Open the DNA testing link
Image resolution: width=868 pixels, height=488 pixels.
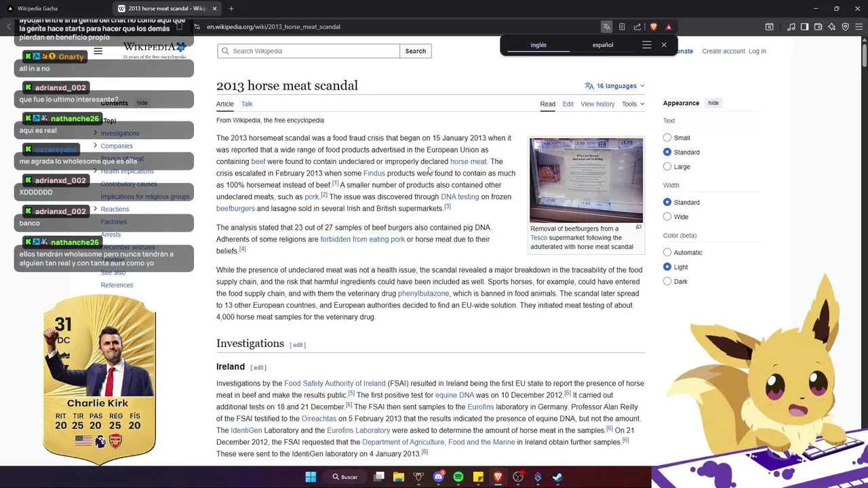coord(460,197)
